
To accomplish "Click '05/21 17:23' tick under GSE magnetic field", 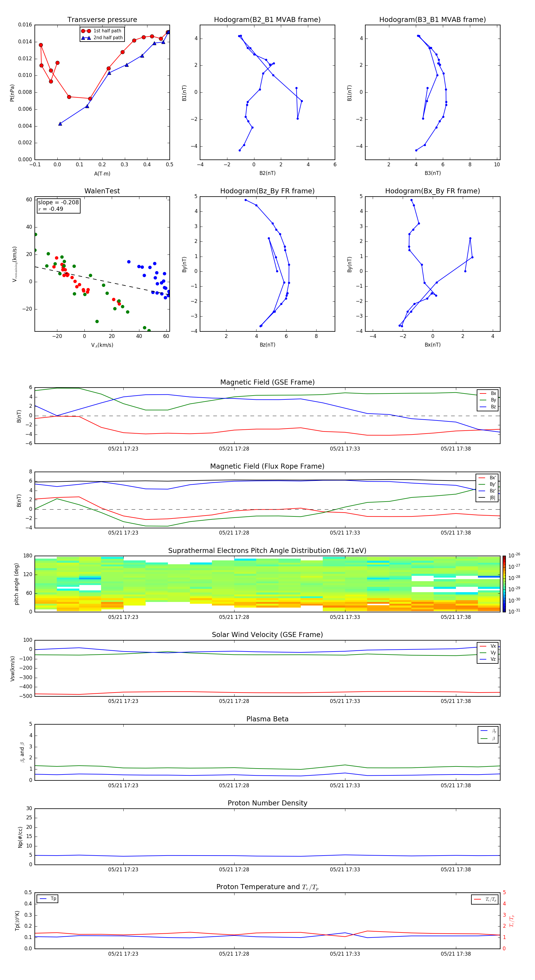I will click(x=123, y=449).
